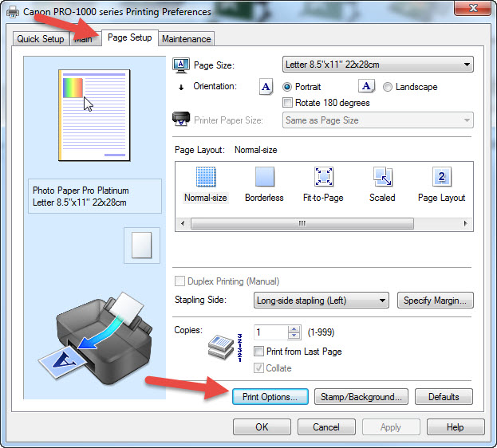
Task: Toggle Duplex Printing (Manual) checkbox
Action: click(179, 281)
